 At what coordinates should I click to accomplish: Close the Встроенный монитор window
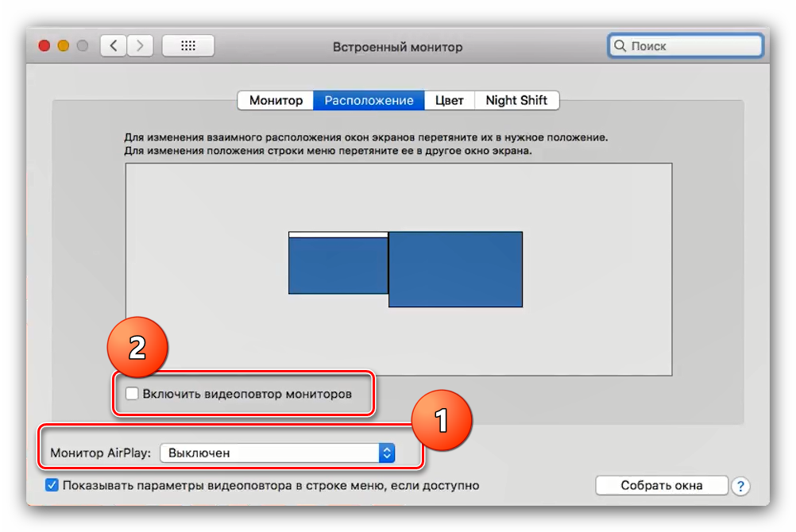tap(44, 46)
